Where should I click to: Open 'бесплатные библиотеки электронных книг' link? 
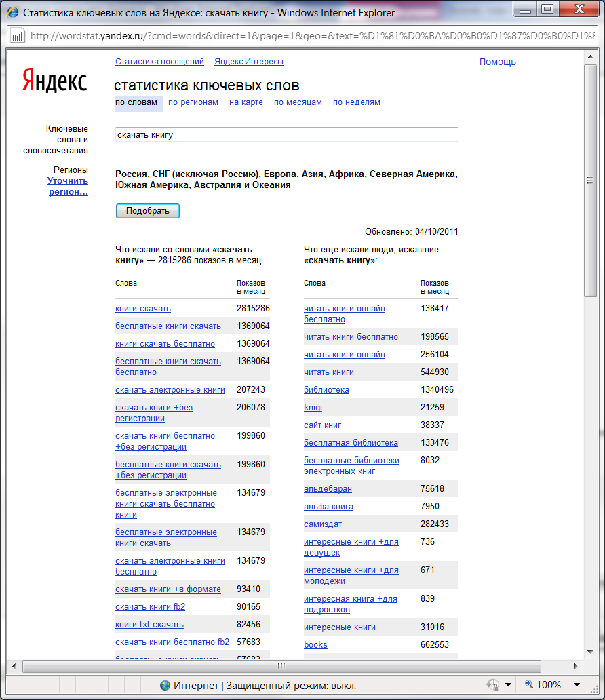tap(352, 465)
